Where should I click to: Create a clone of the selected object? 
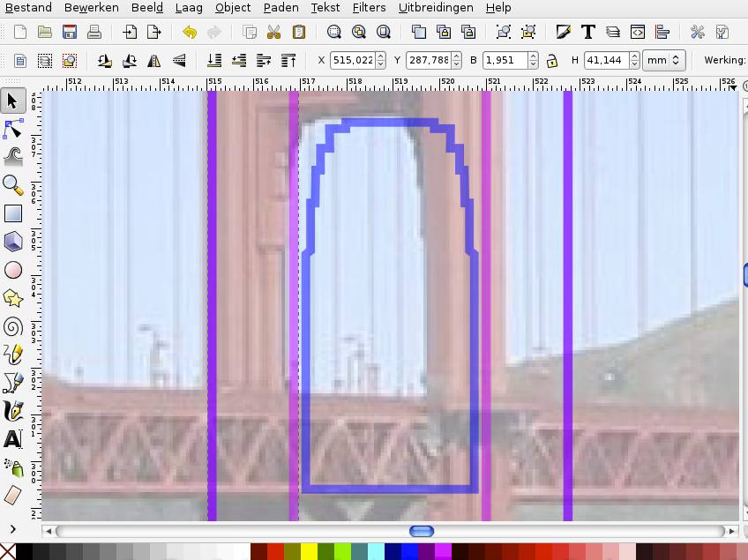point(444,32)
